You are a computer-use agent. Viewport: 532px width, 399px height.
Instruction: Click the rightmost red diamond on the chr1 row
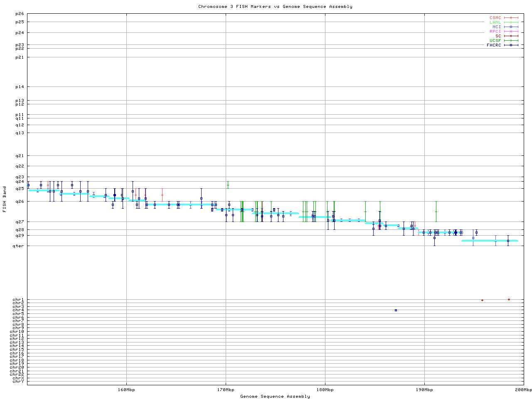click(x=509, y=299)
